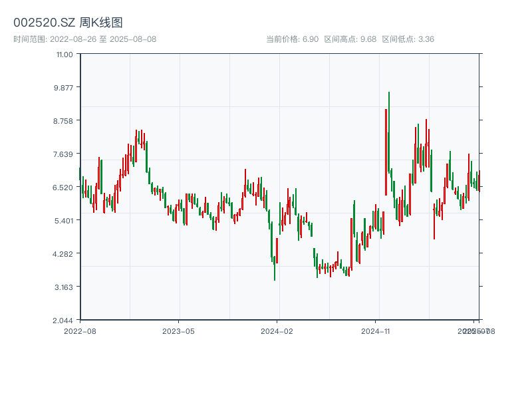Click the chart title 002520.SZ 周K线图
Image resolution: width=532 pixels, height=399 pixels.
68,23
